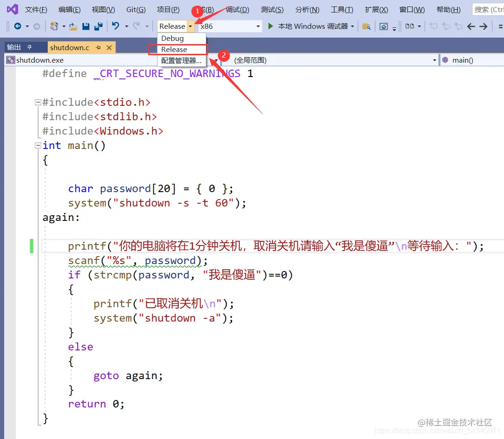Click the first greyed comment bubble icon
Viewport: 504px width, 439px height.
[x=433, y=26]
